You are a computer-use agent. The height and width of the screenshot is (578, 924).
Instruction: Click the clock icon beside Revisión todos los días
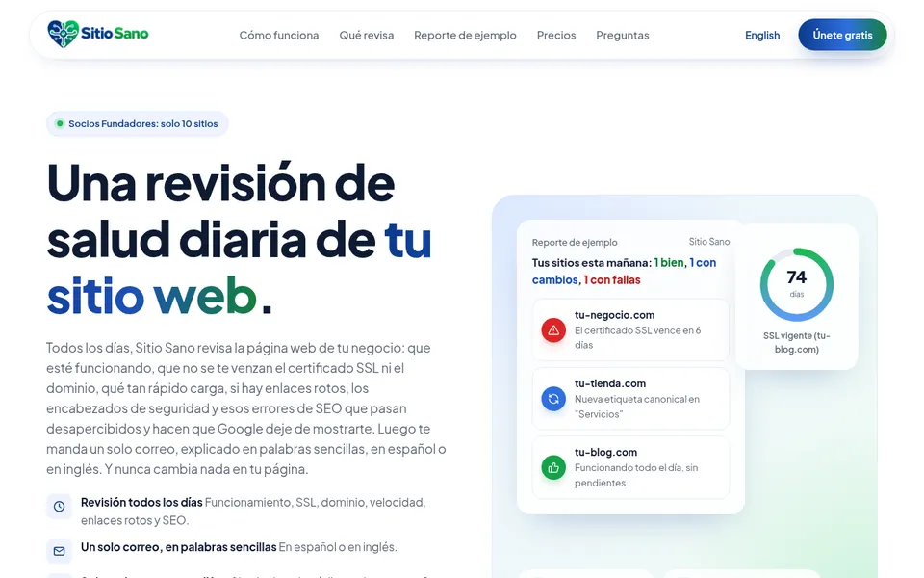point(59,506)
